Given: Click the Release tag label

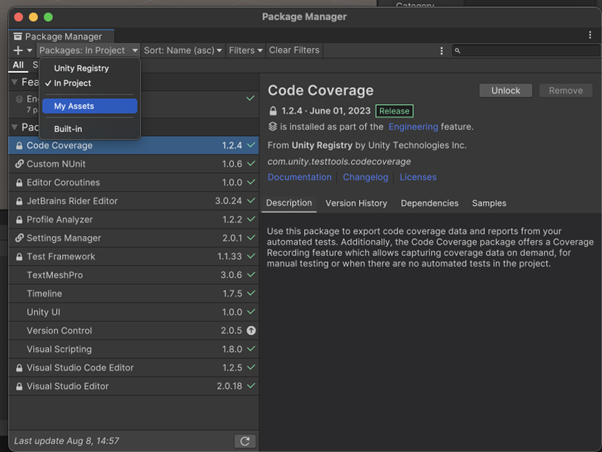Looking at the screenshot, I should coord(394,111).
